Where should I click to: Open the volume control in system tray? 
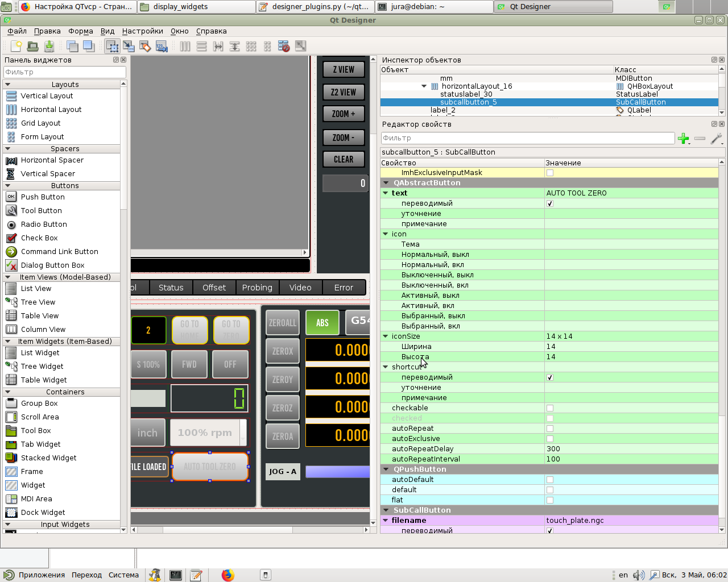pyautogui.click(x=639, y=575)
